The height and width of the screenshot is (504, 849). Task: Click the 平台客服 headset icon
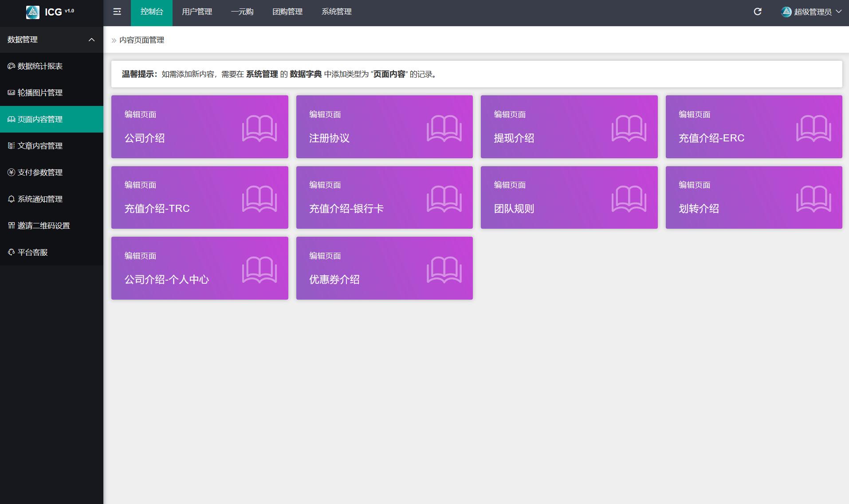(12, 252)
